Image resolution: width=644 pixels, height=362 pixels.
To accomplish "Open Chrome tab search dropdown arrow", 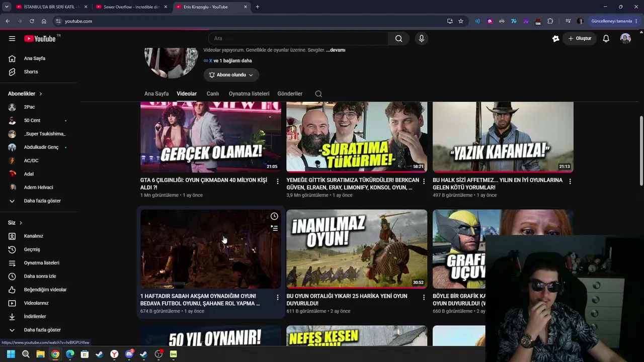I will click(7, 7).
